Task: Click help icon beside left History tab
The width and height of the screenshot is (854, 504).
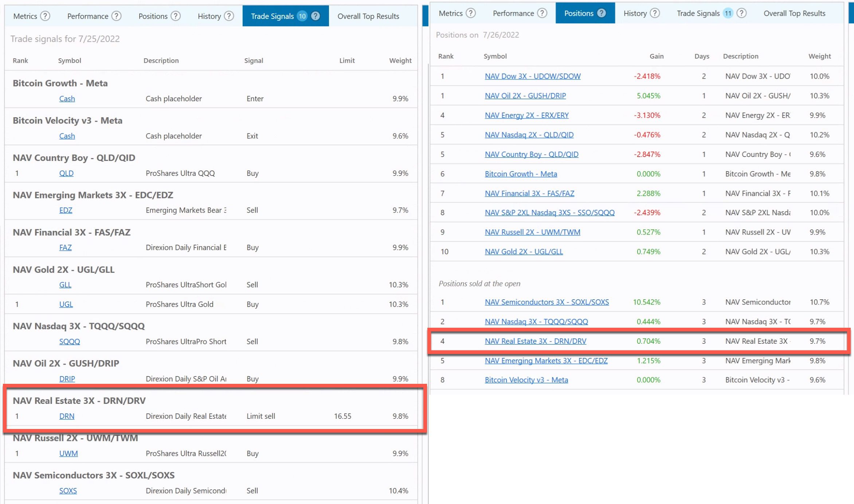Action: 229,16
